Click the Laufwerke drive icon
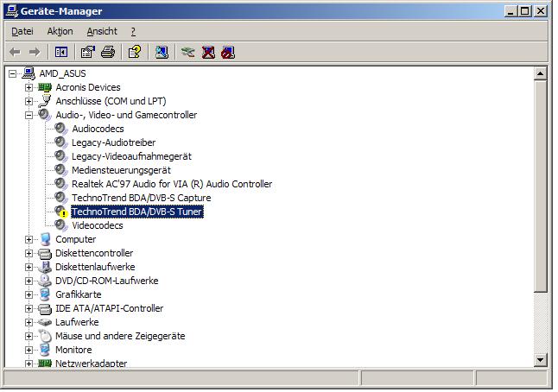 45,322
